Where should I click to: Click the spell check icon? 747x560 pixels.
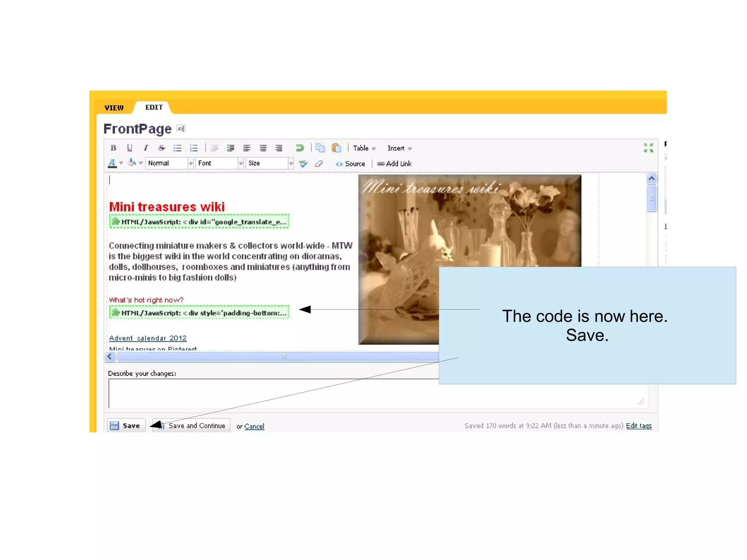click(303, 164)
